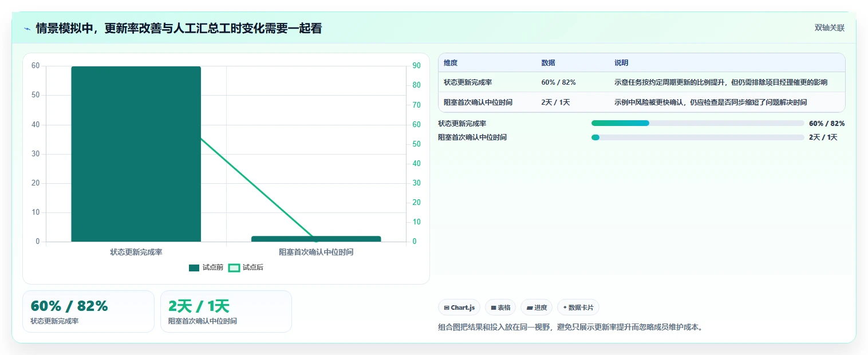Click the lightning icon beside the title
This screenshot has height=355, width=868.
[x=27, y=29]
